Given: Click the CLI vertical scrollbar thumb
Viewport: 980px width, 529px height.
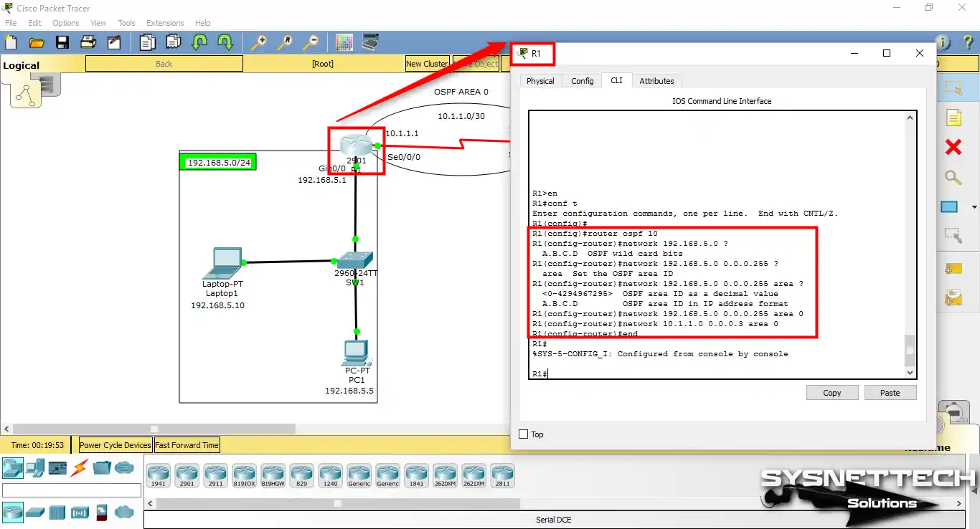Looking at the screenshot, I should click(910, 351).
